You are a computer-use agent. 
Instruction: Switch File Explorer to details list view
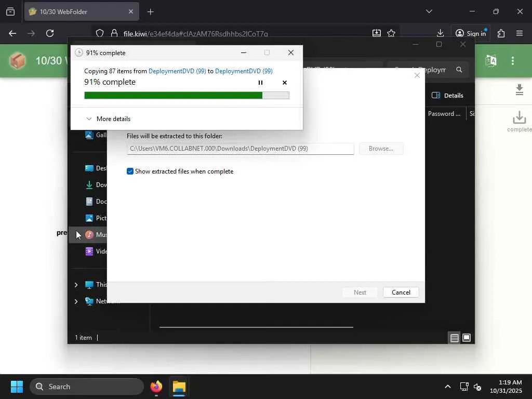(x=454, y=338)
